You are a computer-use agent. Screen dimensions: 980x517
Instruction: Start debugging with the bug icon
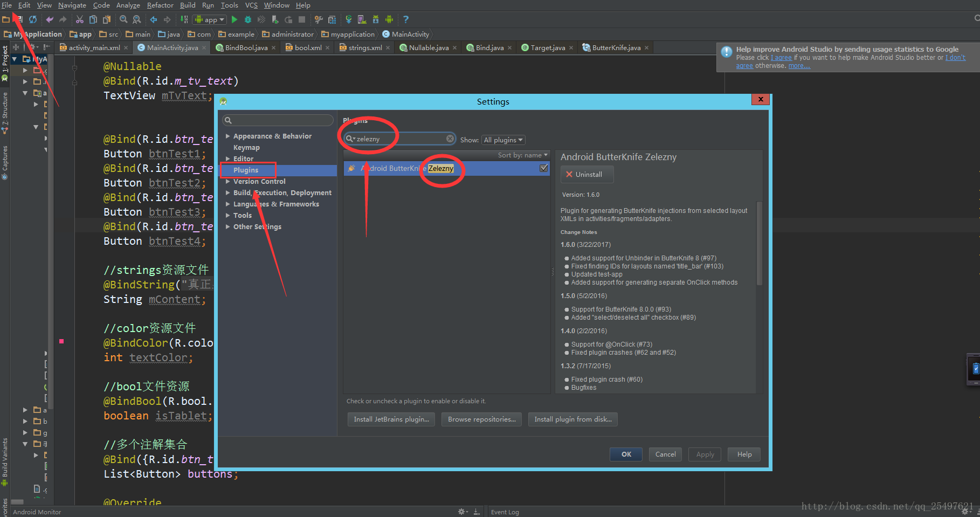coord(248,19)
